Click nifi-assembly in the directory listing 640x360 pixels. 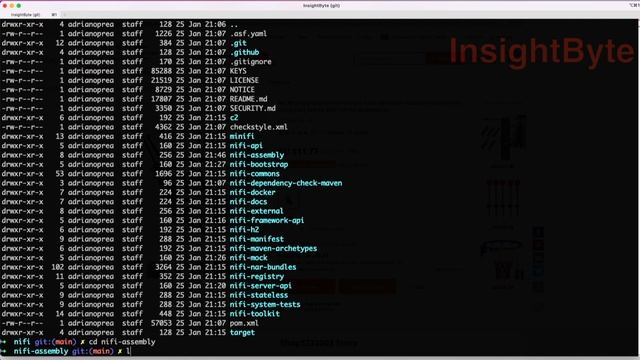[256, 155]
